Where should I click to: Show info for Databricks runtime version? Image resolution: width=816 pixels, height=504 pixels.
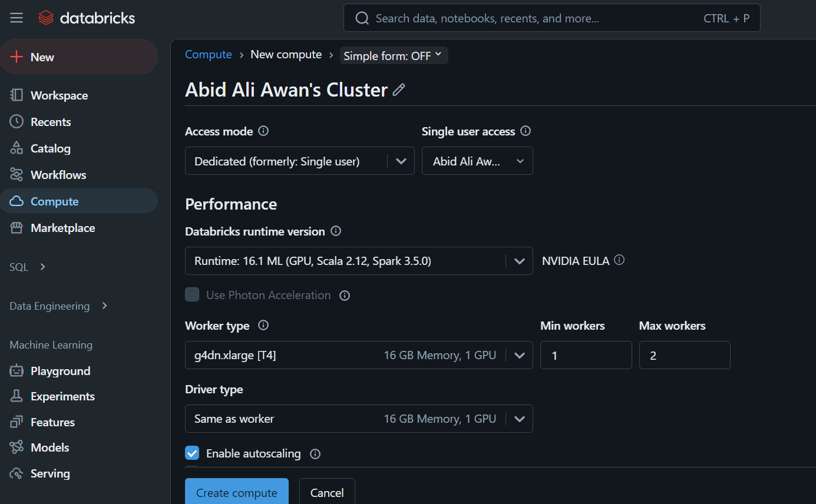tap(336, 231)
